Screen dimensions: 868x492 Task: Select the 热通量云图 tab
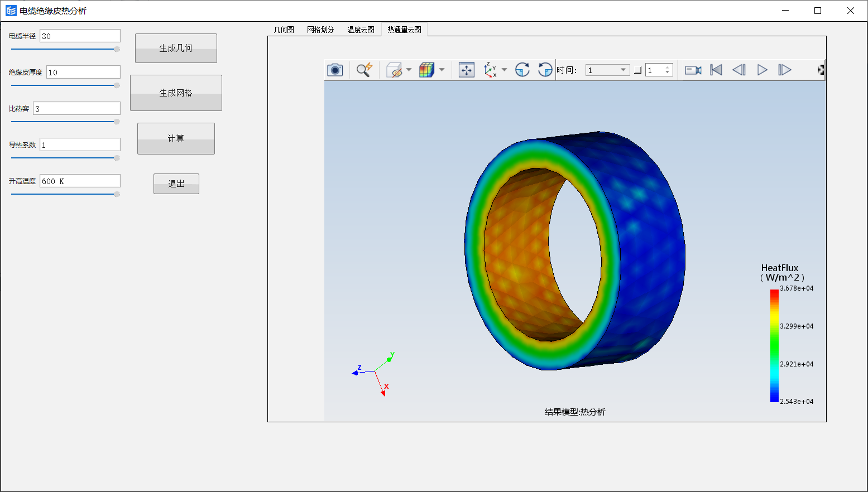click(405, 30)
